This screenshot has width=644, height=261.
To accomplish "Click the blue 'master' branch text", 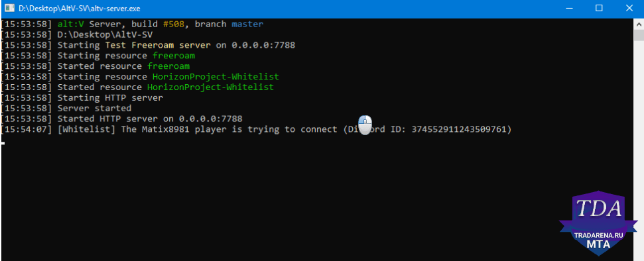I will point(247,25).
